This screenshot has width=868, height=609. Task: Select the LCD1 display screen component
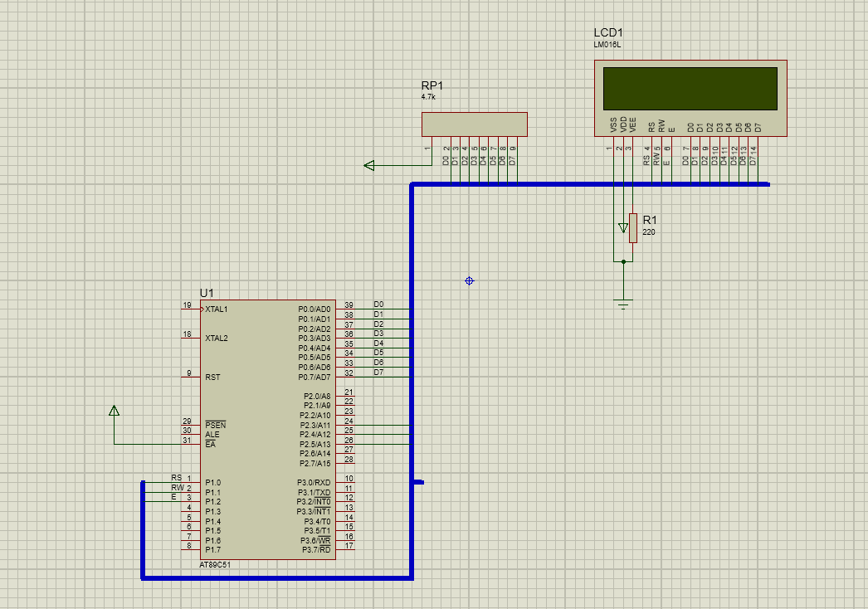point(690,98)
